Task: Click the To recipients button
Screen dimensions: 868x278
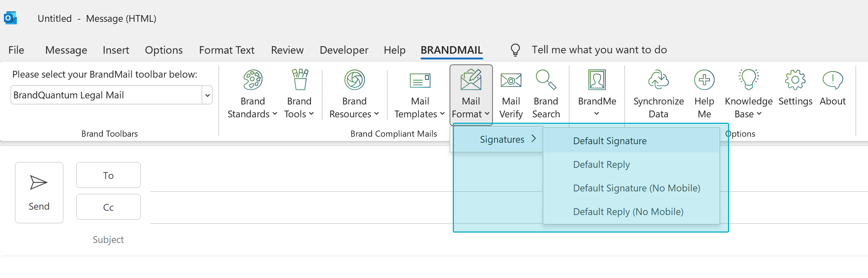Action: [108, 175]
